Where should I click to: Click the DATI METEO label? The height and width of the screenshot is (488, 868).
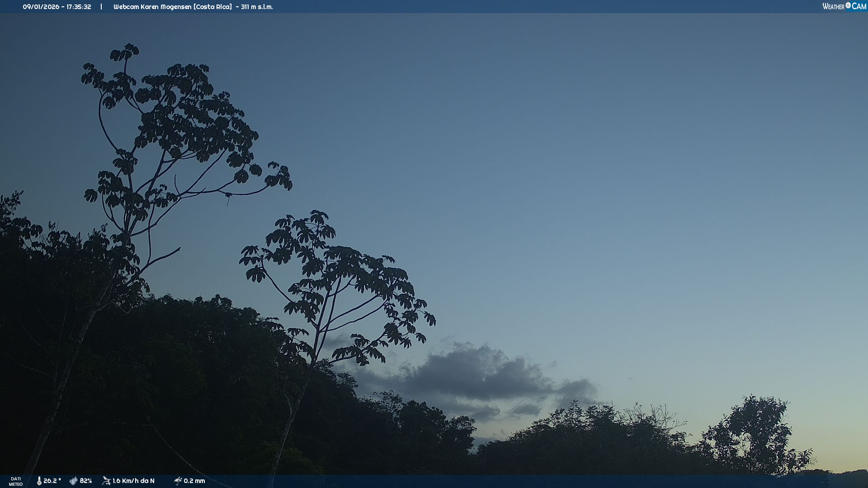[x=16, y=481]
